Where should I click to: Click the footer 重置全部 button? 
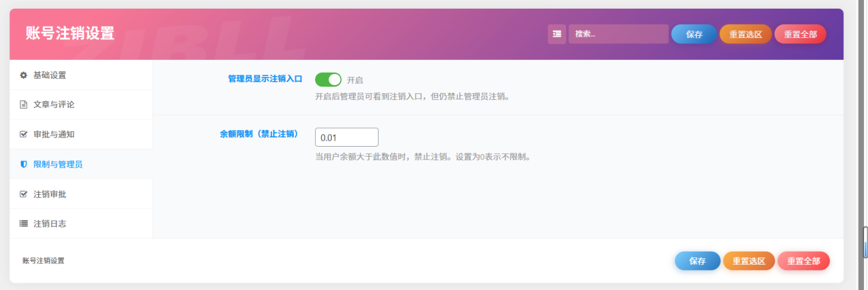(803, 261)
